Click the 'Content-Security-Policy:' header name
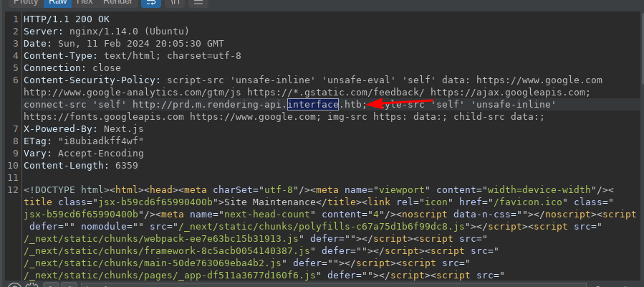Viewport: 644px width, 287px height. tap(92, 80)
